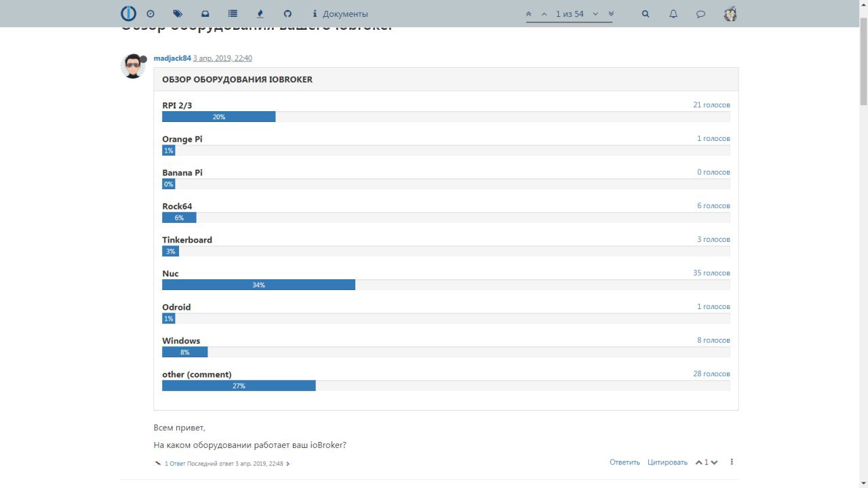The image size is (868, 488).
Task: View the '21 голосов' voters list
Action: click(711, 105)
